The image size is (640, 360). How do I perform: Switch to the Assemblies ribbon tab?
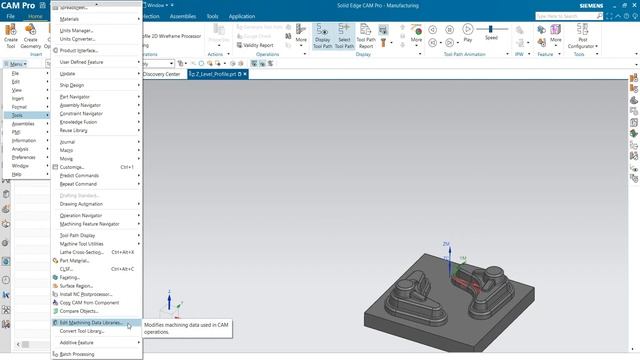click(x=182, y=16)
